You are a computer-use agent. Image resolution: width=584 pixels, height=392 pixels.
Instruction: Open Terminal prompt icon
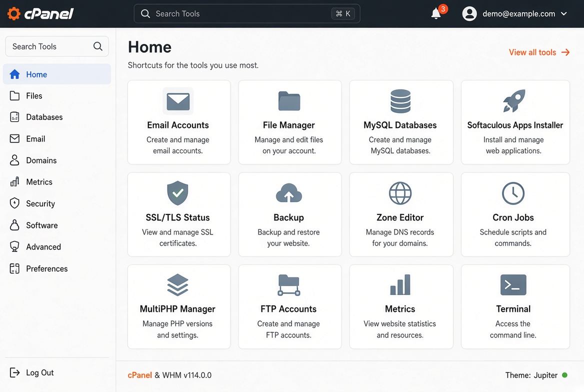coord(513,284)
